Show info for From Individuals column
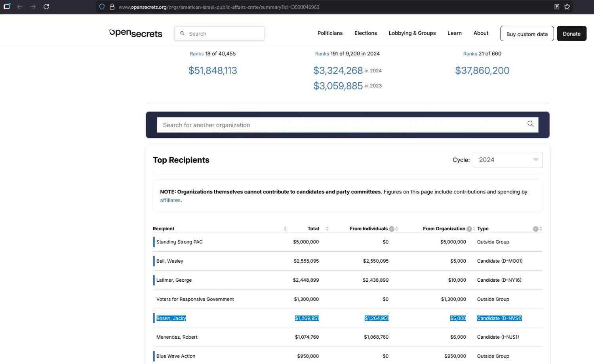The width and height of the screenshot is (594, 364). (x=392, y=229)
